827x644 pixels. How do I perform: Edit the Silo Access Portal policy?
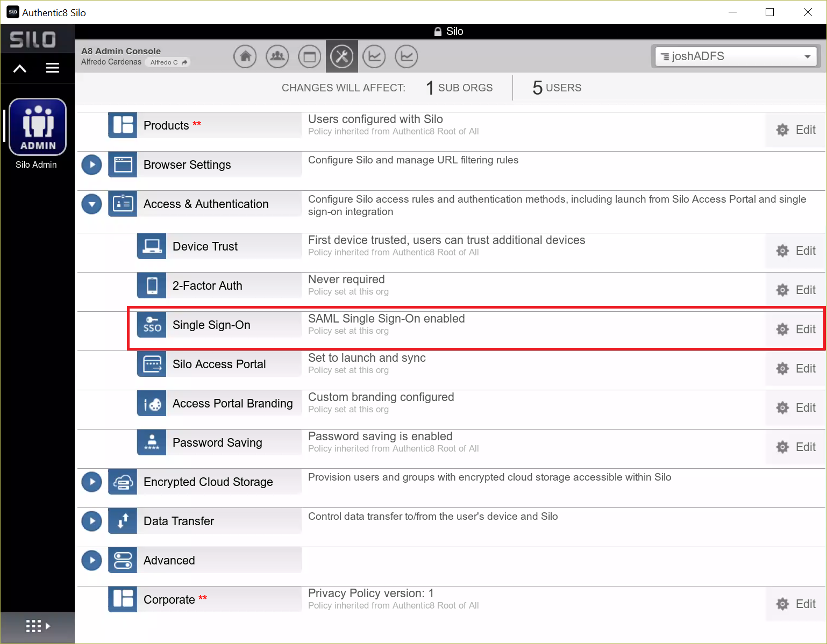point(796,369)
